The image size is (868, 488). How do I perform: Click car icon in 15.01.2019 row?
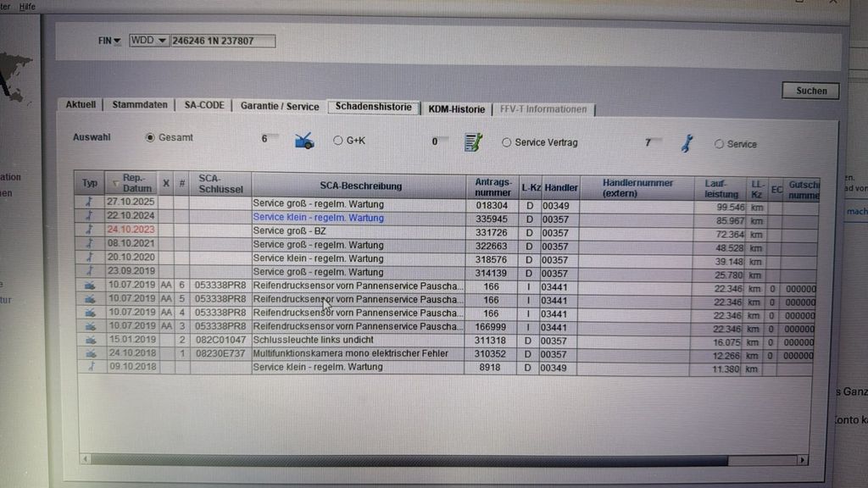[x=91, y=340]
